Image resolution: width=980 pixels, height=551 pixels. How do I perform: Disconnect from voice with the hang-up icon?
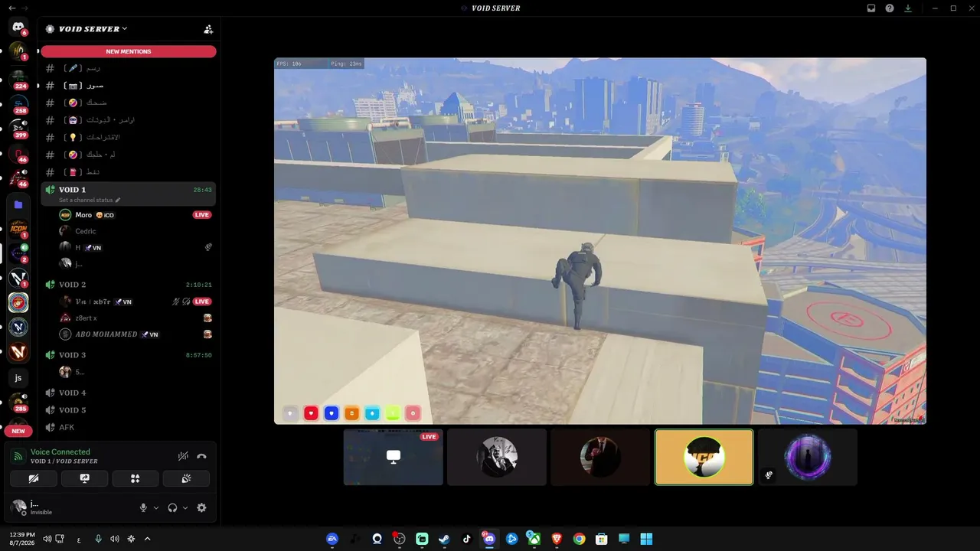pyautogui.click(x=201, y=456)
